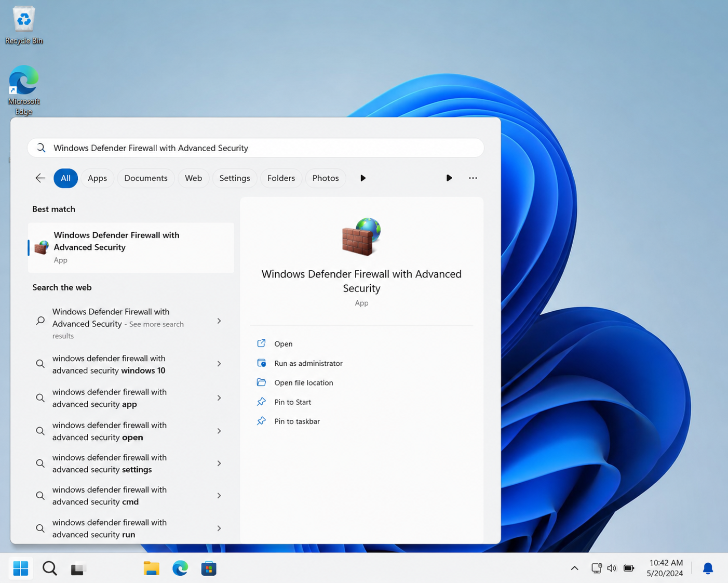The width and height of the screenshot is (728, 583).
Task: Switch to the Photos filter tab
Action: click(x=326, y=178)
